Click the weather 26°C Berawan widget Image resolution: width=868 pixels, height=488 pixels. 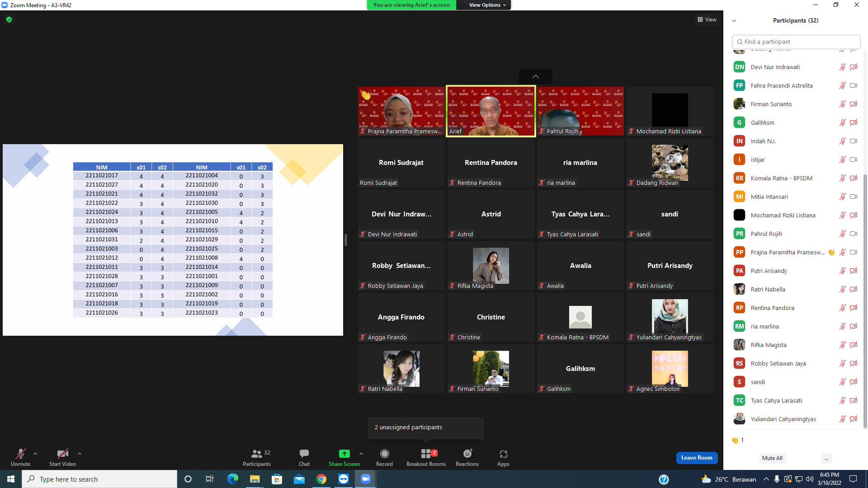(728, 479)
